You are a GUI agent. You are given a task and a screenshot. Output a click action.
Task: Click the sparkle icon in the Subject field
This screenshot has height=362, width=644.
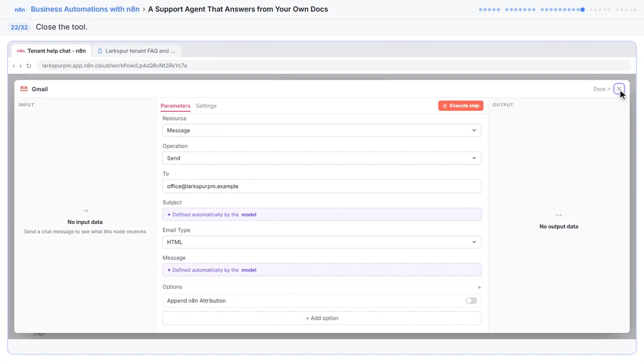click(x=169, y=215)
